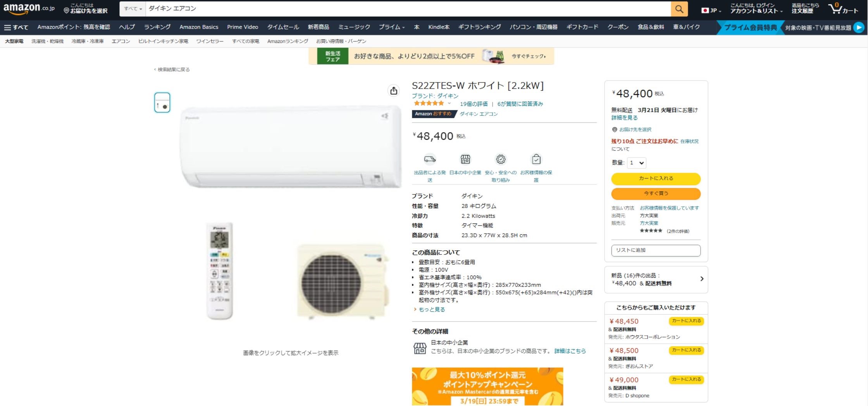The image size is (868, 406).
Task: Expand the new offers (16) chevron
Action: click(702, 279)
